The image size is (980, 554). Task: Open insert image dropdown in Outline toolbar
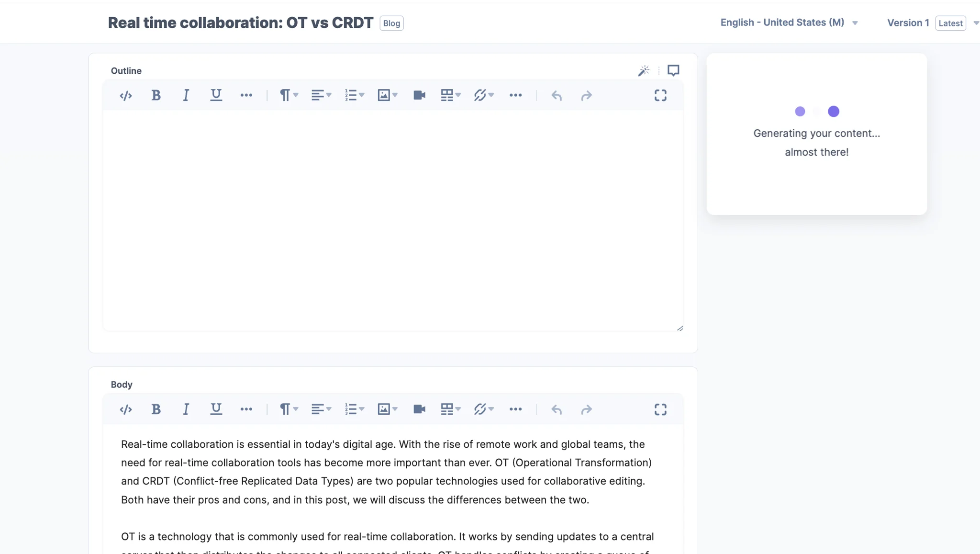[x=388, y=95]
